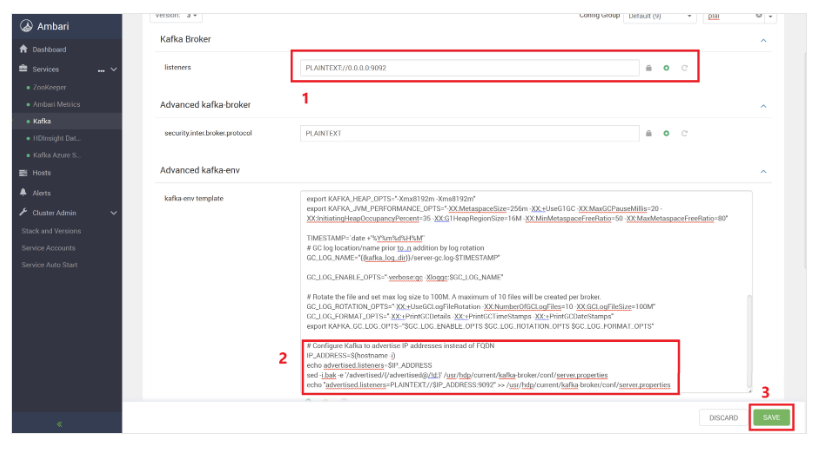Click lock icon for security.inter.broker.protocol
The image size is (822, 457).
649,133
